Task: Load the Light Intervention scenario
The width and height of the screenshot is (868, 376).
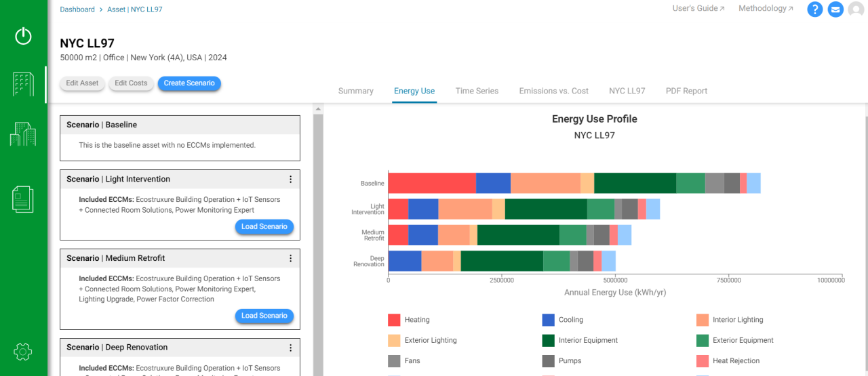Action: click(x=264, y=227)
